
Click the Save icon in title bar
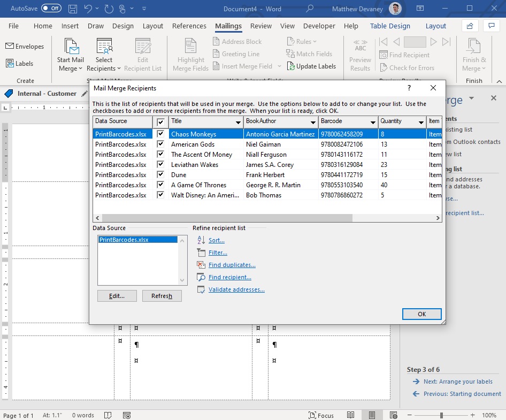coord(73,9)
